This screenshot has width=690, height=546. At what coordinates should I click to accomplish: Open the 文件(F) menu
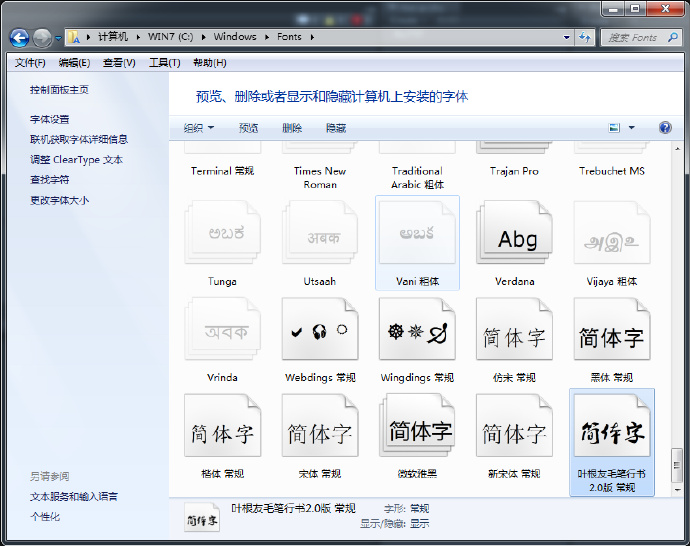(30, 63)
